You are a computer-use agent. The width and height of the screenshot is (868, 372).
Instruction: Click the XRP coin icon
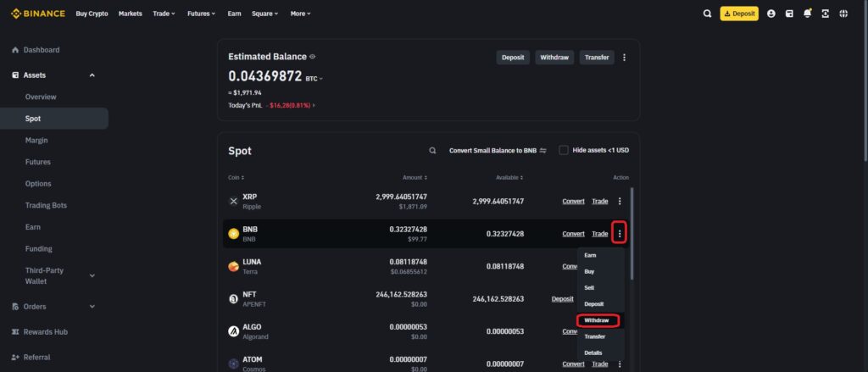[x=234, y=202]
